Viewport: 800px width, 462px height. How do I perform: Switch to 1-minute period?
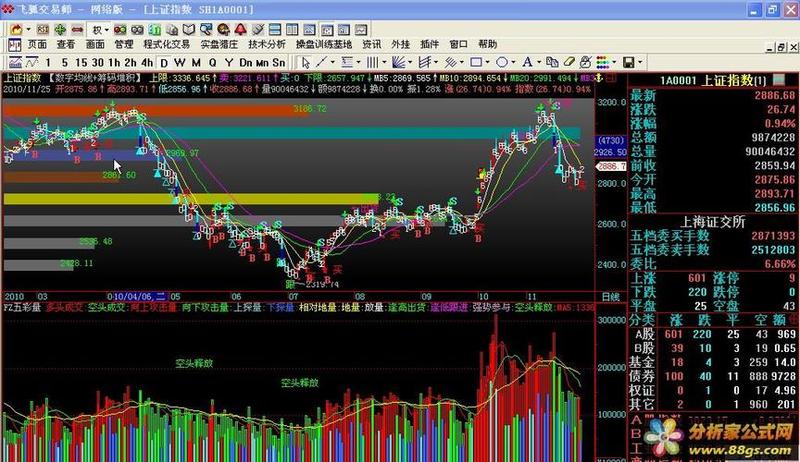click(x=48, y=63)
